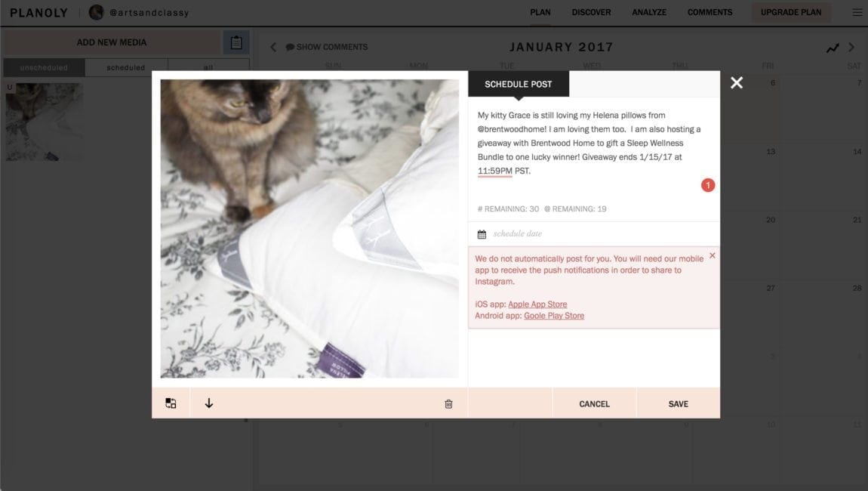Select the unscheduled media thumbnail in the sidebar
This screenshot has height=491, width=868.
[x=45, y=122]
